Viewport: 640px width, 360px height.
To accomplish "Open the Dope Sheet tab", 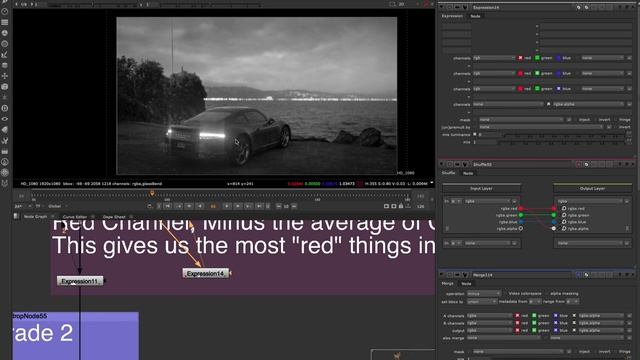I will 114,216.
